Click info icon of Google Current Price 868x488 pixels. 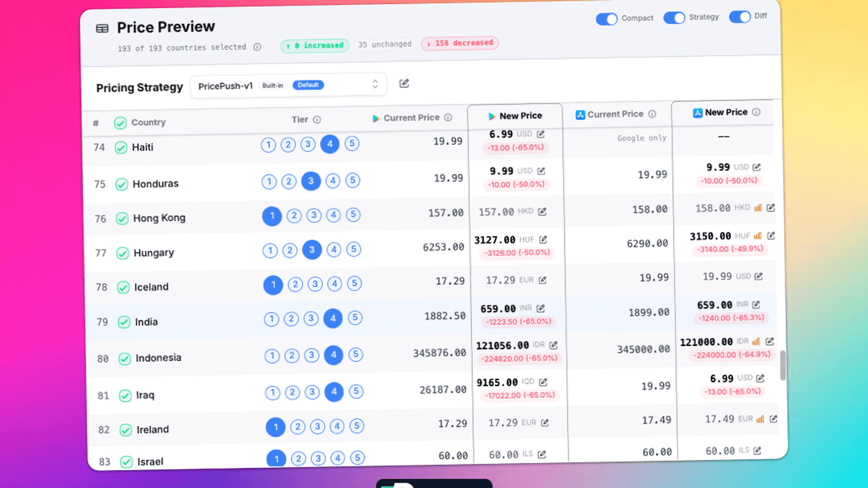[x=448, y=117]
